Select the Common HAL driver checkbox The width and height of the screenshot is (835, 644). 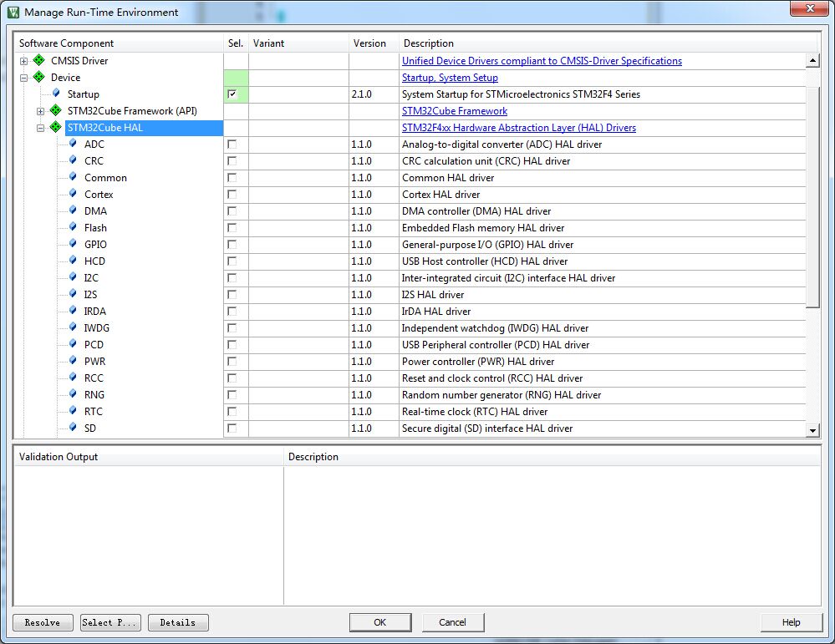pos(232,178)
